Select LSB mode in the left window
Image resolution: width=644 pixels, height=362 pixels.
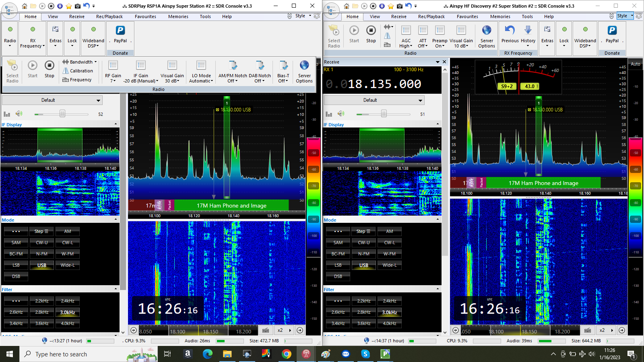[16, 265]
